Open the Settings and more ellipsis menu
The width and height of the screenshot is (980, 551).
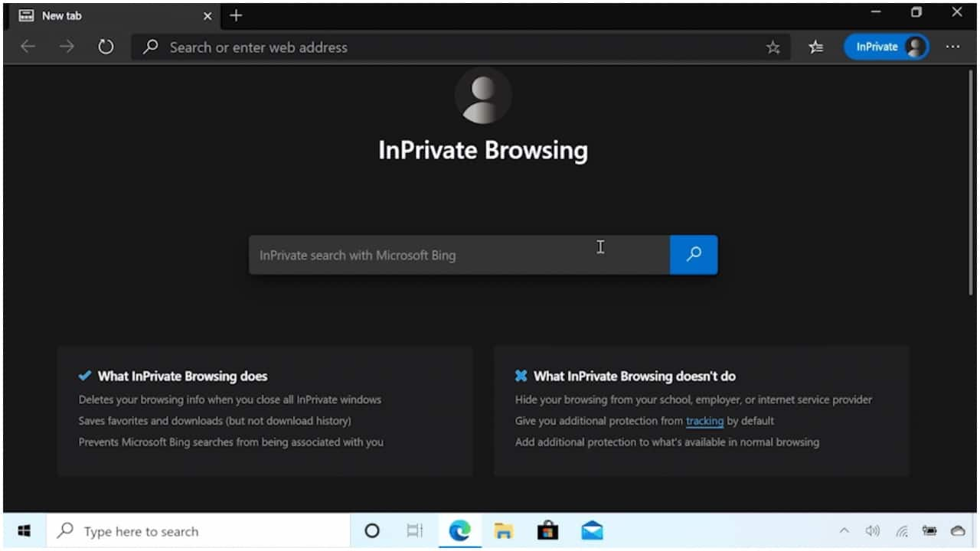[x=952, y=47]
